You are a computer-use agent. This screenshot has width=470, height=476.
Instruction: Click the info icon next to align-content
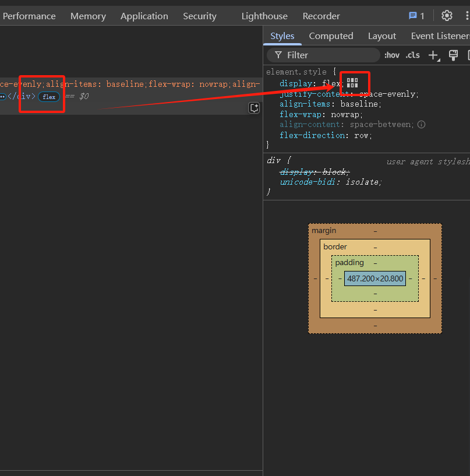pyautogui.click(x=421, y=125)
